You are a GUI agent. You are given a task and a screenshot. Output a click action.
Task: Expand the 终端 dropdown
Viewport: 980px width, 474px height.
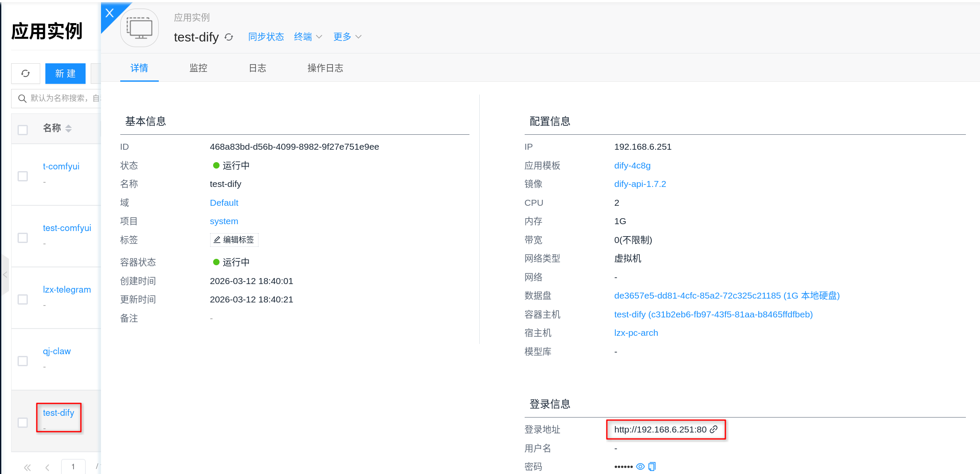(x=308, y=37)
